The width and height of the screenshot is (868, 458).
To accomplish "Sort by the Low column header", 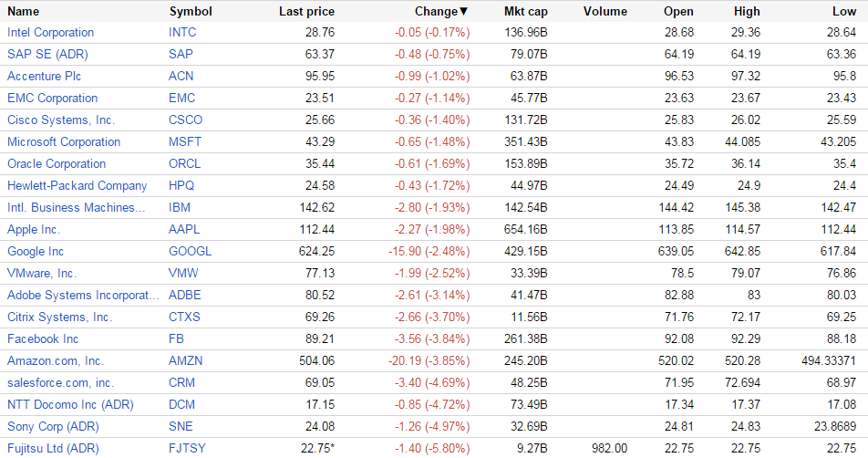I will pos(844,12).
